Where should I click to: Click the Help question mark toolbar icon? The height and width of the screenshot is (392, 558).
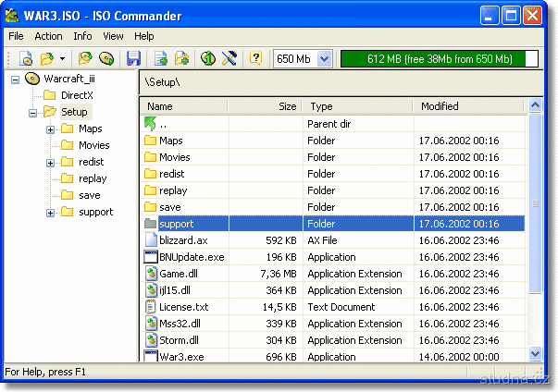click(x=256, y=59)
